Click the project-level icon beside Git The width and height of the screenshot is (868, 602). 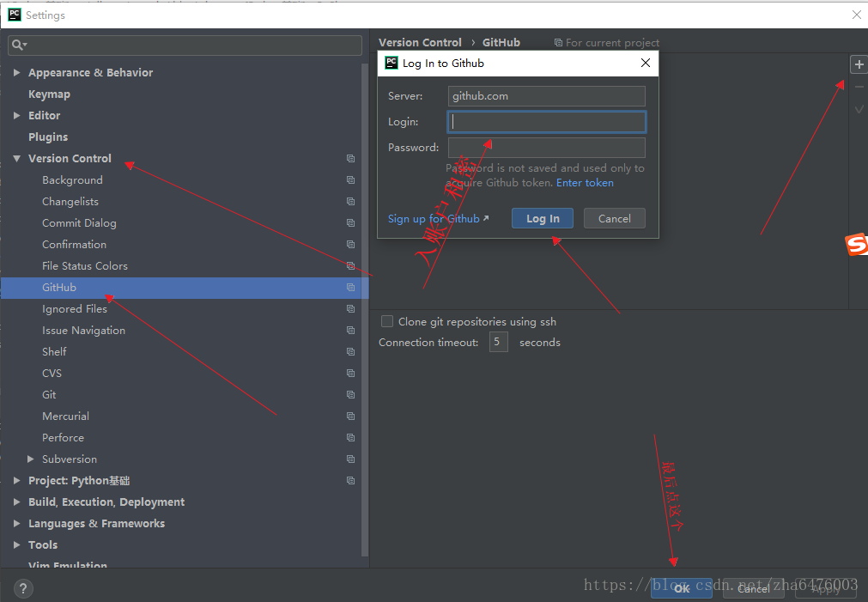[350, 394]
